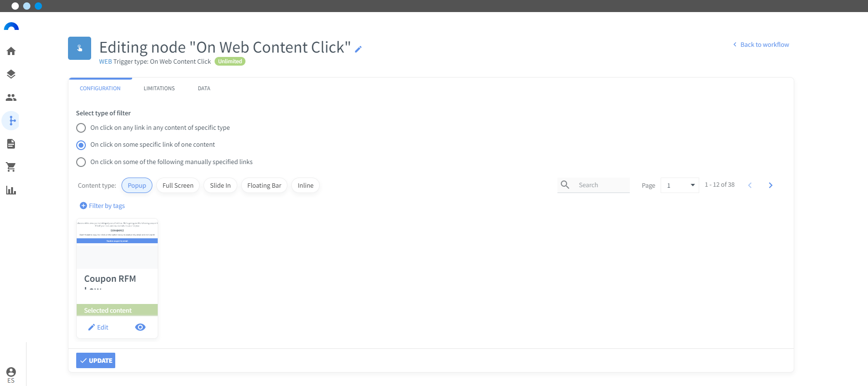The image size is (868, 386).
Task: Open the shopping cart icon in sidebar
Action: (11, 167)
